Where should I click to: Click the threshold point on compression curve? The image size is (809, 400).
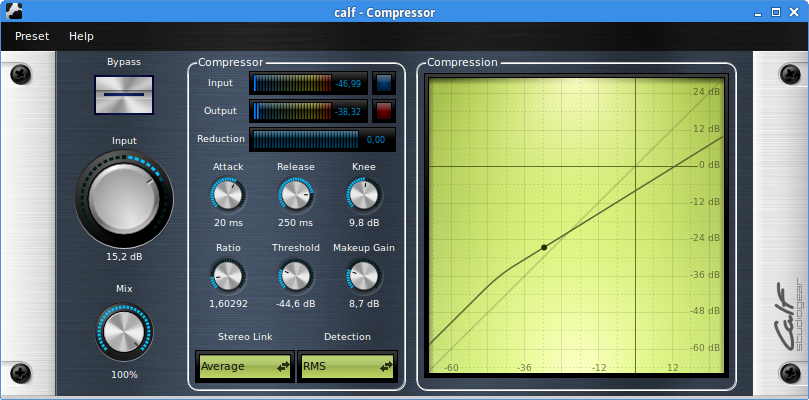tap(544, 248)
